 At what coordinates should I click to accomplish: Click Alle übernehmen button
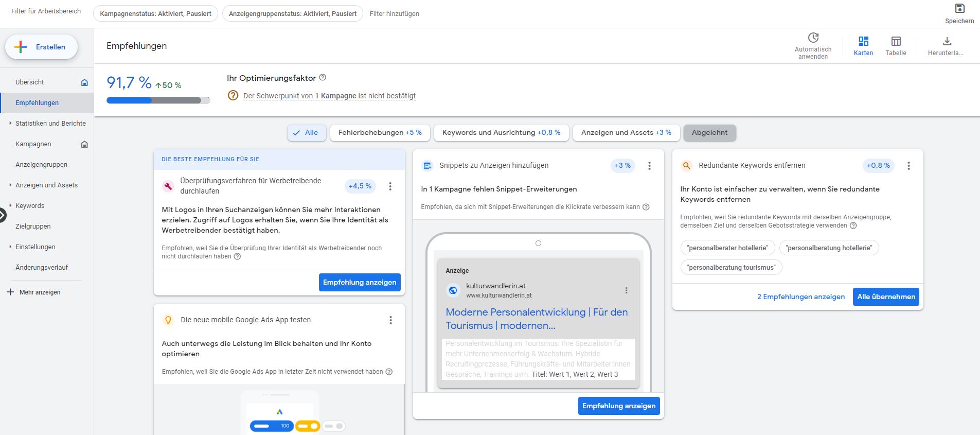tap(886, 297)
